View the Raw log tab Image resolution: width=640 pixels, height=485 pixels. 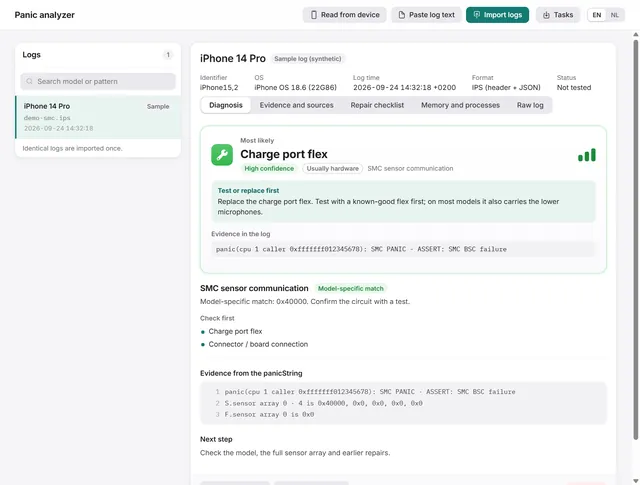pos(530,105)
